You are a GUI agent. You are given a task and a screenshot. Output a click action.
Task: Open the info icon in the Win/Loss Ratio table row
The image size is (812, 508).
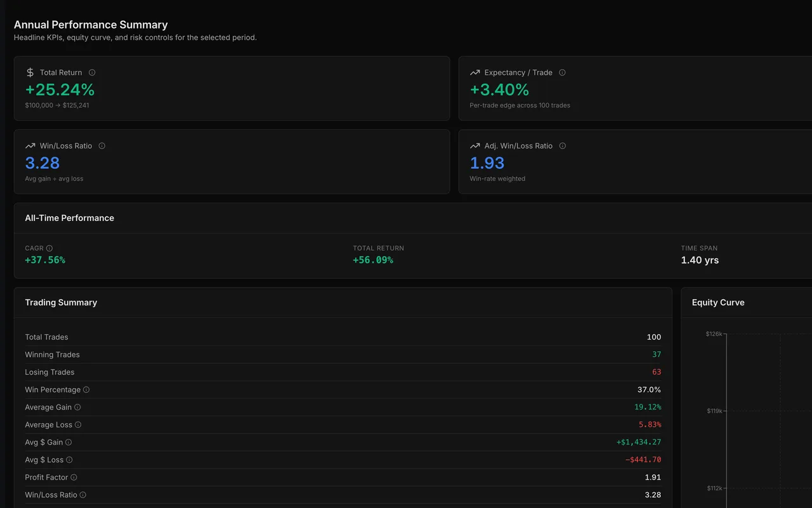[x=82, y=495]
